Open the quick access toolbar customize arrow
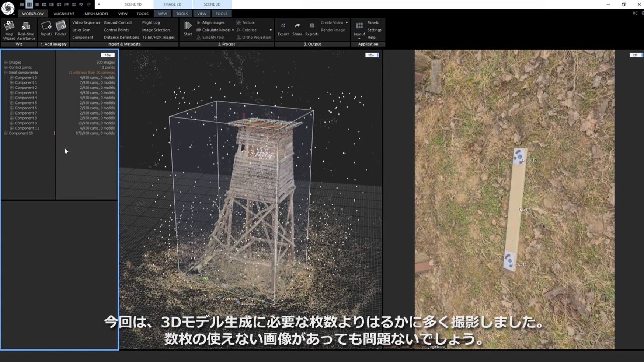The height and width of the screenshot is (362, 644). (98, 4)
